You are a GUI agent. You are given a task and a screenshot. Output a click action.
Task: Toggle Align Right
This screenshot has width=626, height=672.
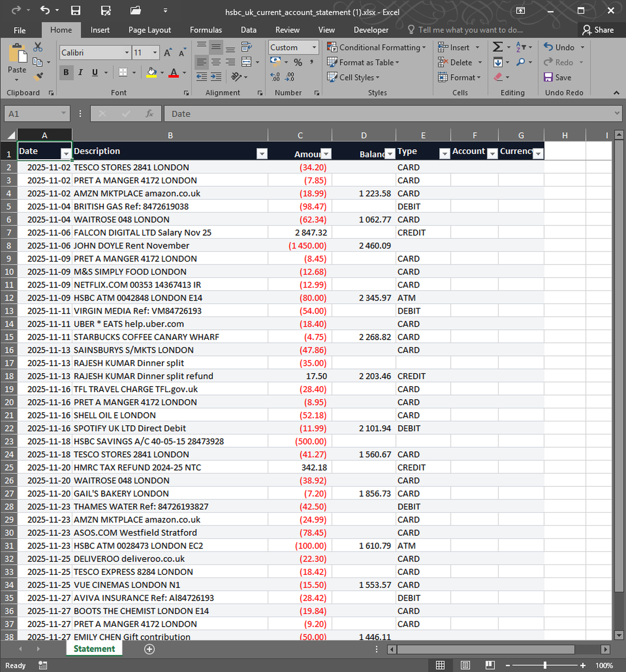click(x=230, y=62)
